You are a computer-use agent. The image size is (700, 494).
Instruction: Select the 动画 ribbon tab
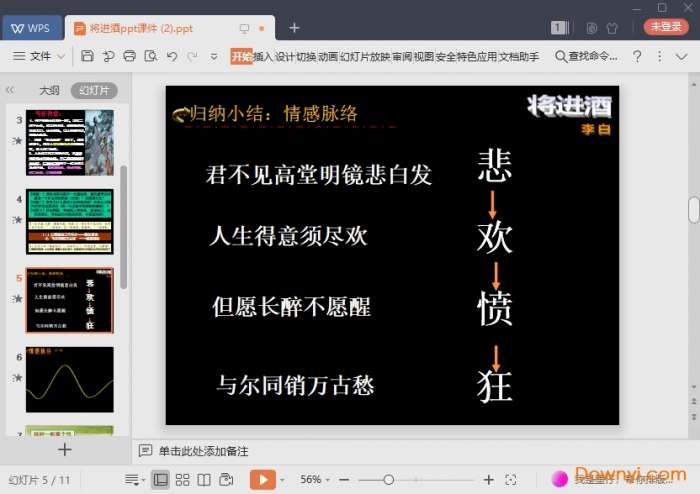tap(328, 56)
